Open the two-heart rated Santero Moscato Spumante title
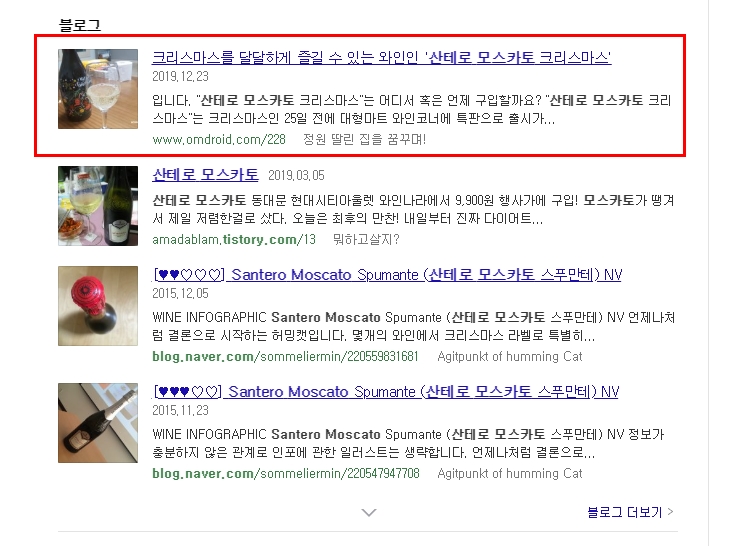Viewport: 736px width, 546px height. pos(387,275)
